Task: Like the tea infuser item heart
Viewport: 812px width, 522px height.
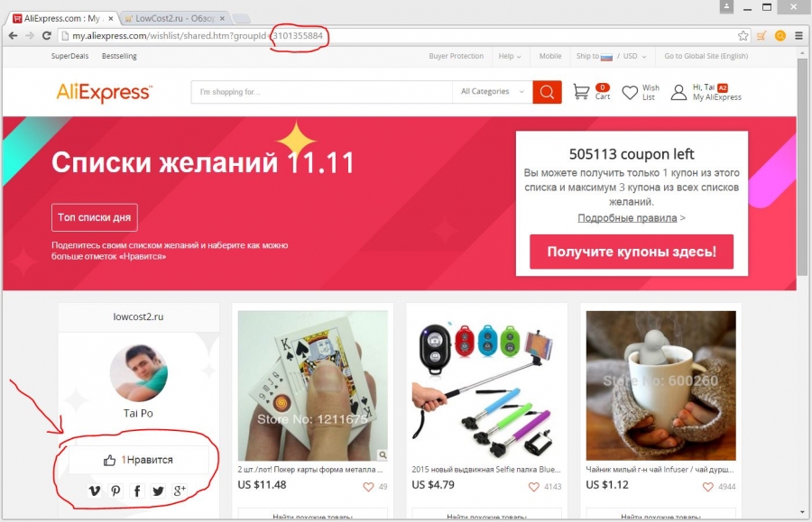Action: (x=708, y=487)
